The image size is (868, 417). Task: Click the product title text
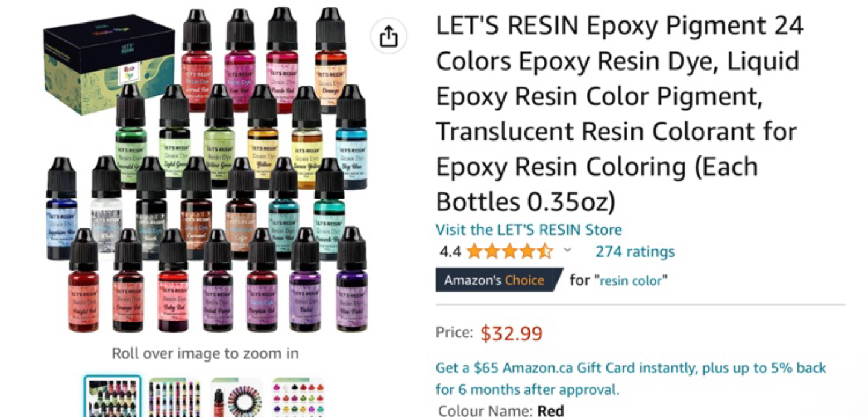pos(620,114)
